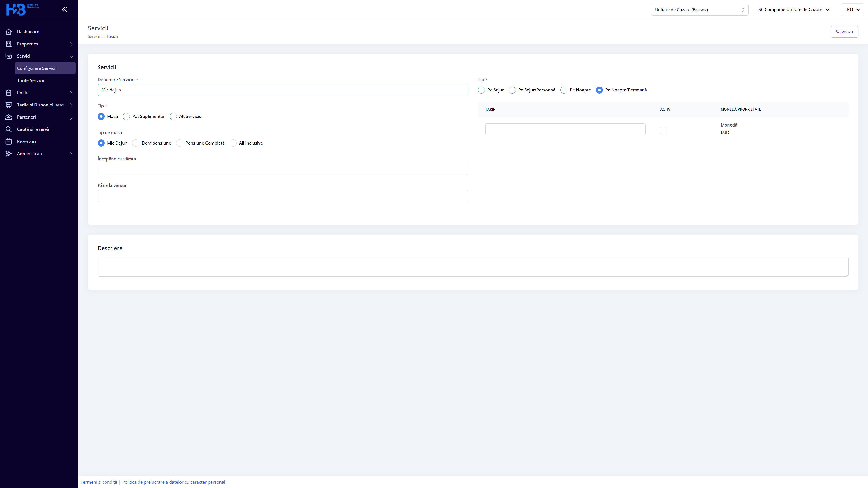This screenshot has height=488, width=868.
Task: Go to Servicii breadcrumb link
Action: click(x=94, y=36)
